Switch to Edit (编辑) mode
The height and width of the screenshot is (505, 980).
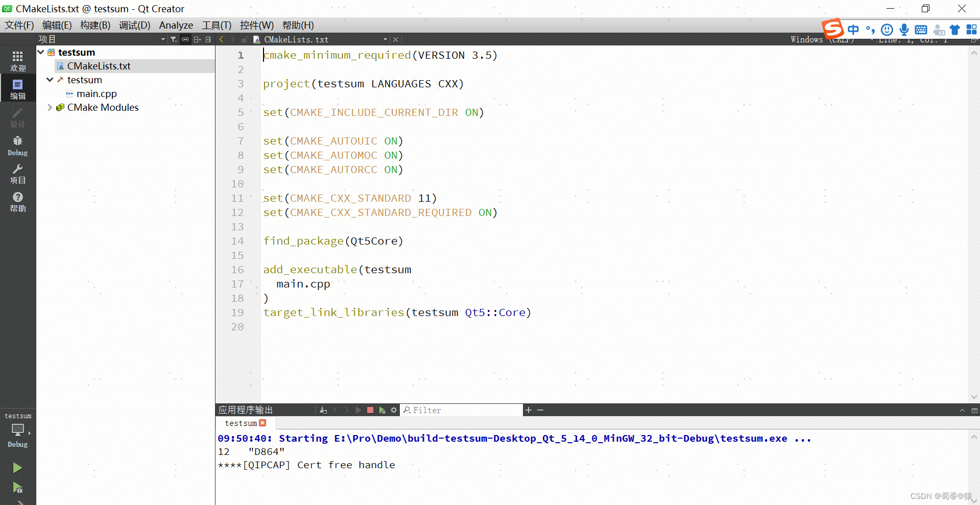coord(18,89)
